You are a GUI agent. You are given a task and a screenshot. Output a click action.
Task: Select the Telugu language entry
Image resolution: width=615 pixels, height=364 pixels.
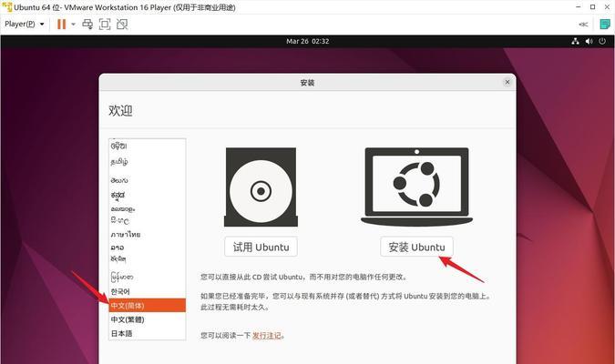pos(147,180)
